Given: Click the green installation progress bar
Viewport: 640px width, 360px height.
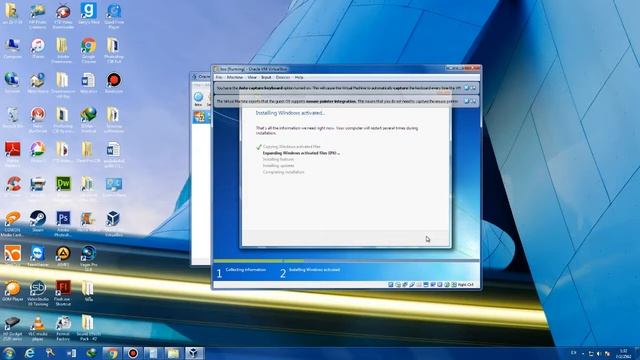Looking at the screenshot, I should [259, 261].
